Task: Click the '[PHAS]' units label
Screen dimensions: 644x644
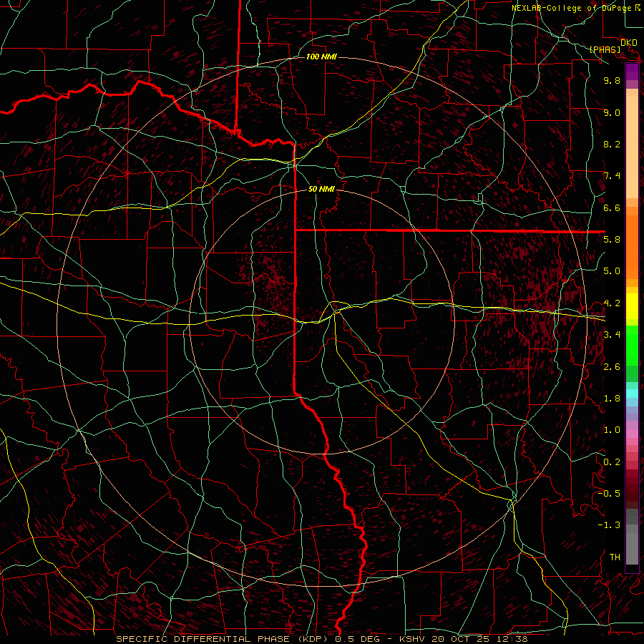Action: click(605, 50)
